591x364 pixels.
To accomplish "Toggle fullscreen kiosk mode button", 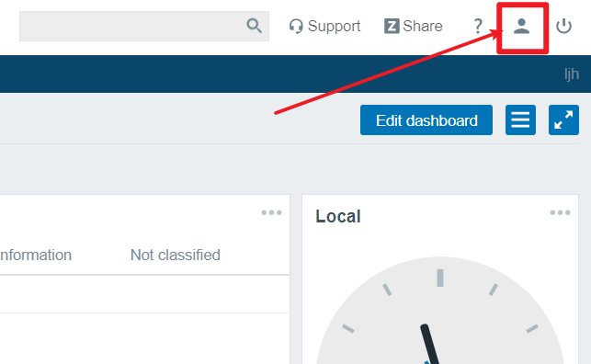I will click(563, 120).
